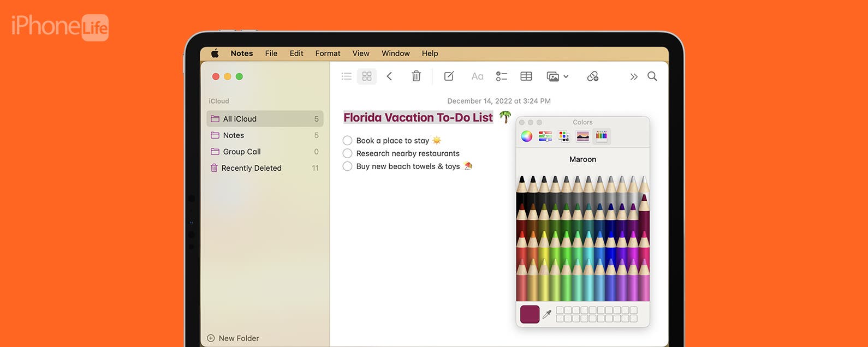Mark 'Buy new beach towels & toys' done
The height and width of the screenshot is (347, 868).
pos(347,166)
